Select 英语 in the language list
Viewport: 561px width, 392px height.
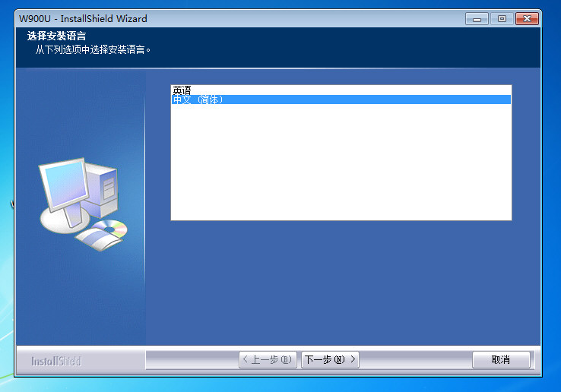pyautogui.click(x=341, y=90)
